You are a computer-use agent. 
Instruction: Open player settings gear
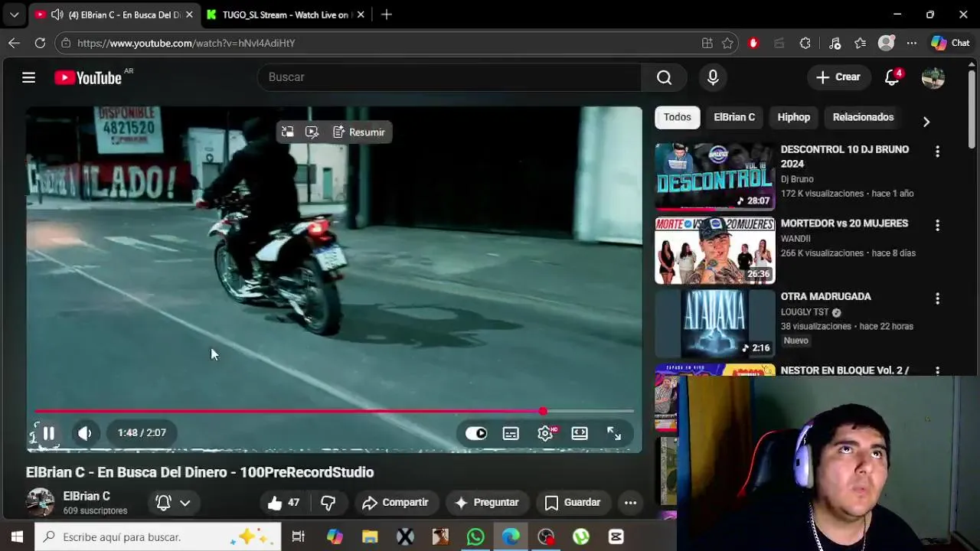click(545, 433)
